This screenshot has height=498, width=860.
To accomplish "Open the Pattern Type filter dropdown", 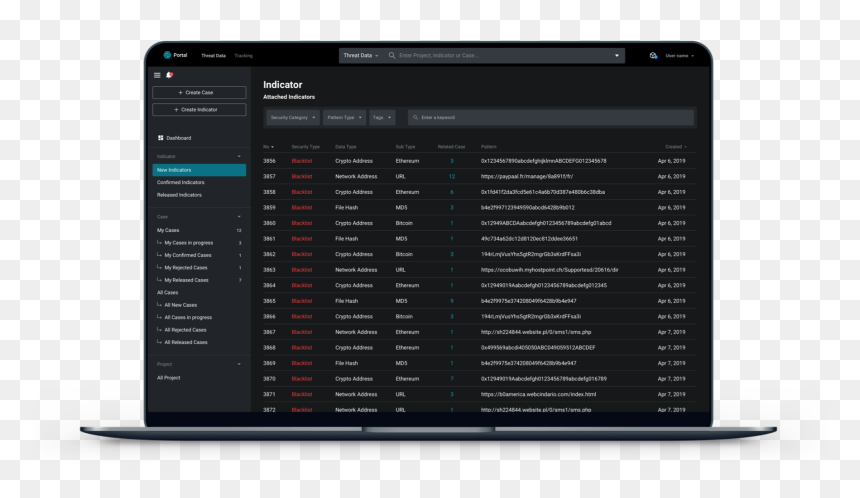I will pyautogui.click(x=344, y=117).
